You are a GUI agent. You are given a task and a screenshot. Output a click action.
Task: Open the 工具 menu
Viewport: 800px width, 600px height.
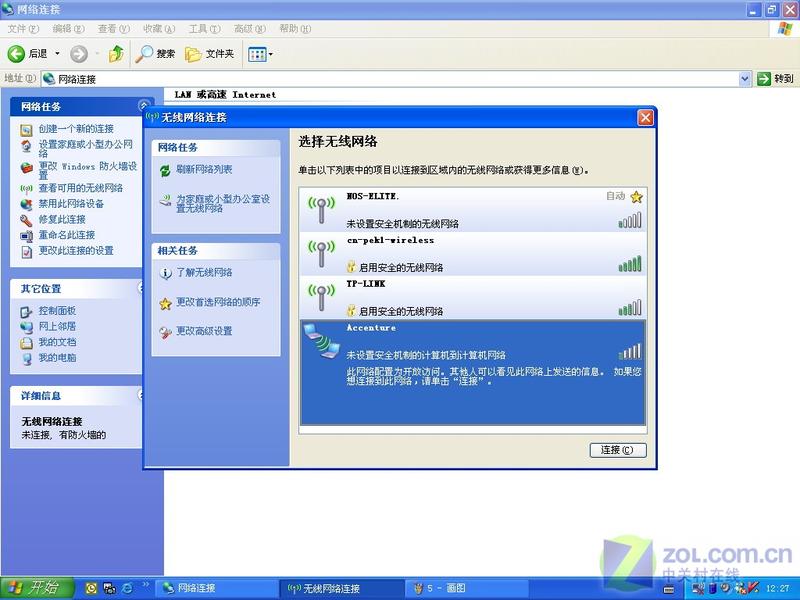(x=204, y=29)
